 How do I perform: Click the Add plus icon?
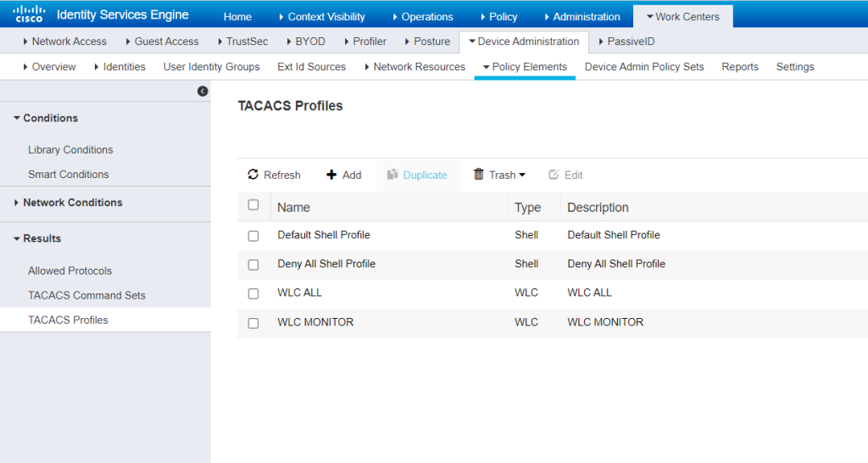point(331,175)
